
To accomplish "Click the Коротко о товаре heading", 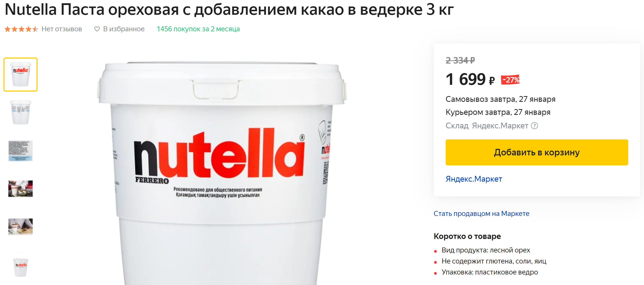I will [x=467, y=236].
